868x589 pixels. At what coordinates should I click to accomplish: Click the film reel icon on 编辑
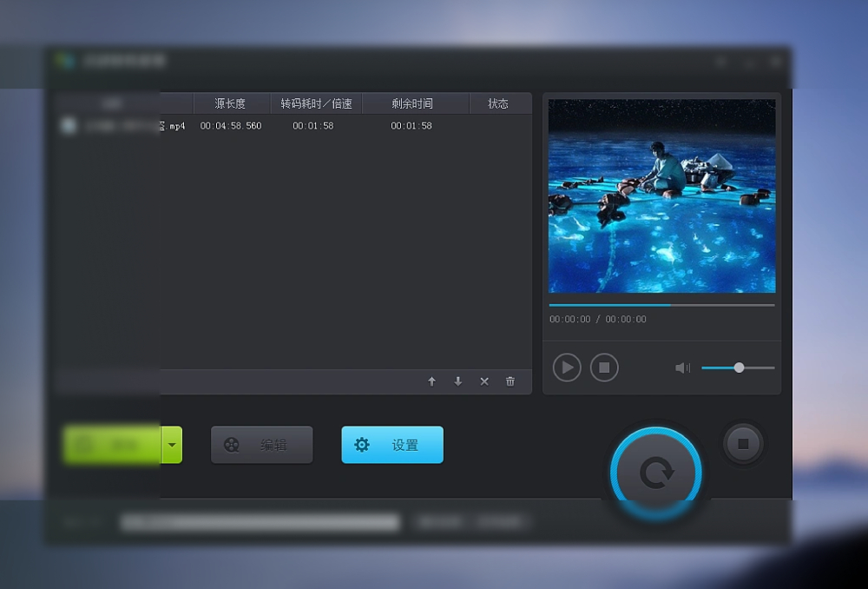click(232, 445)
